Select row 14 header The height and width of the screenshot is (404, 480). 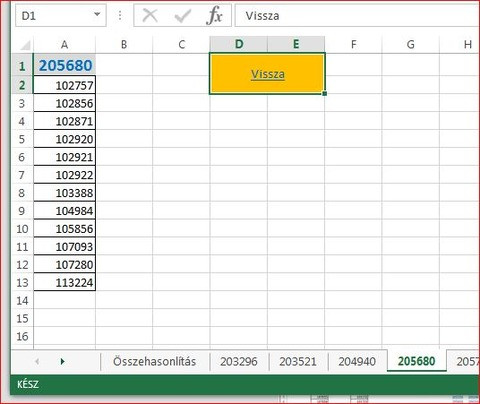pyautogui.click(x=22, y=301)
